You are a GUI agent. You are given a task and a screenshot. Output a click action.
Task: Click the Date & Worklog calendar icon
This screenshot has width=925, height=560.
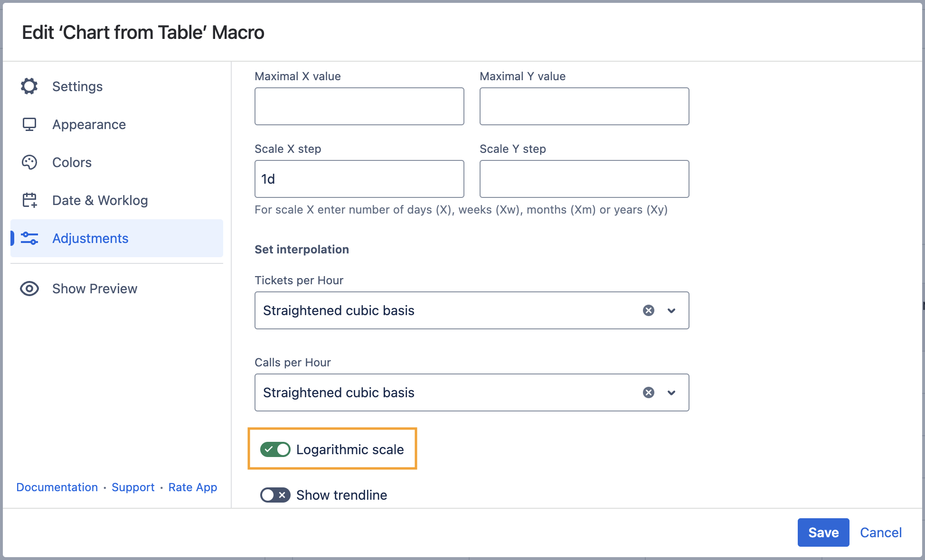pyautogui.click(x=29, y=200)
